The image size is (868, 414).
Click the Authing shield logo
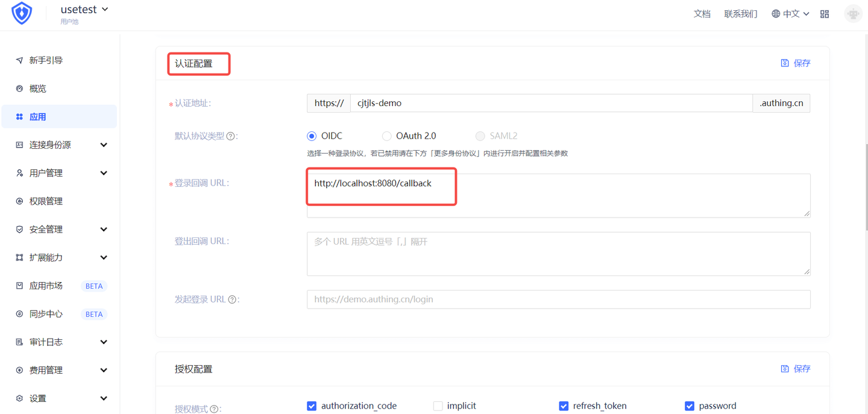click(x=21, y=13)
